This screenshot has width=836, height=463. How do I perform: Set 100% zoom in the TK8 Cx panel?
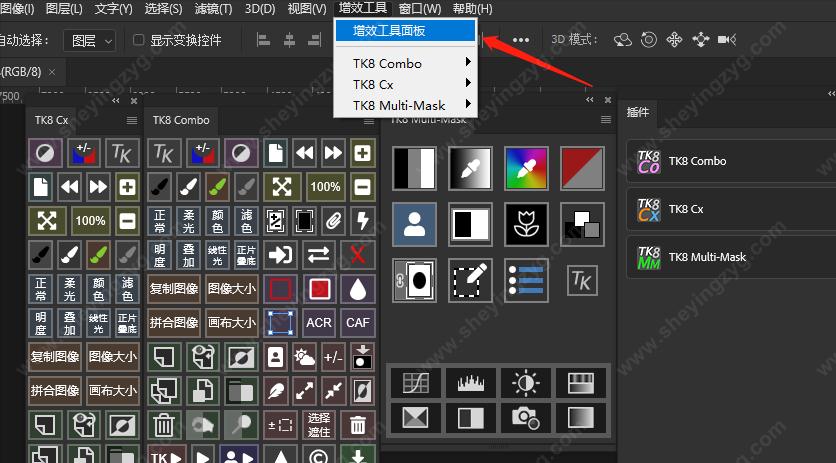coord(90,220)
